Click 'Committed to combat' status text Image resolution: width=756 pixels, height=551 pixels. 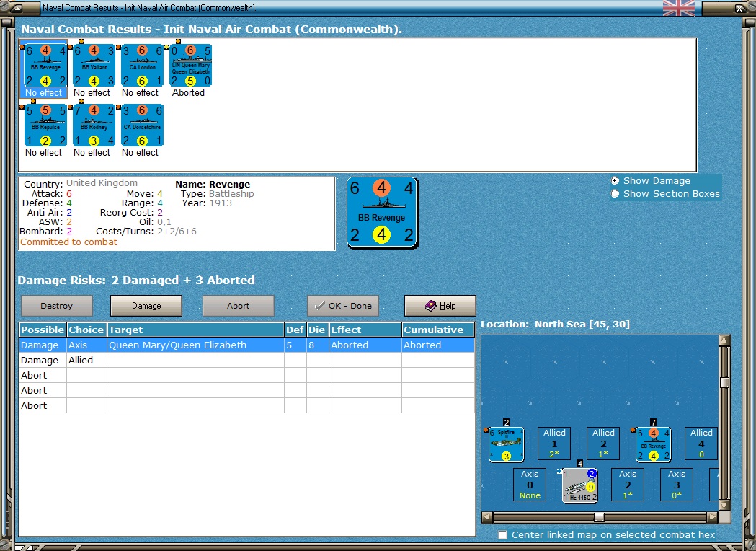point(69,242)
